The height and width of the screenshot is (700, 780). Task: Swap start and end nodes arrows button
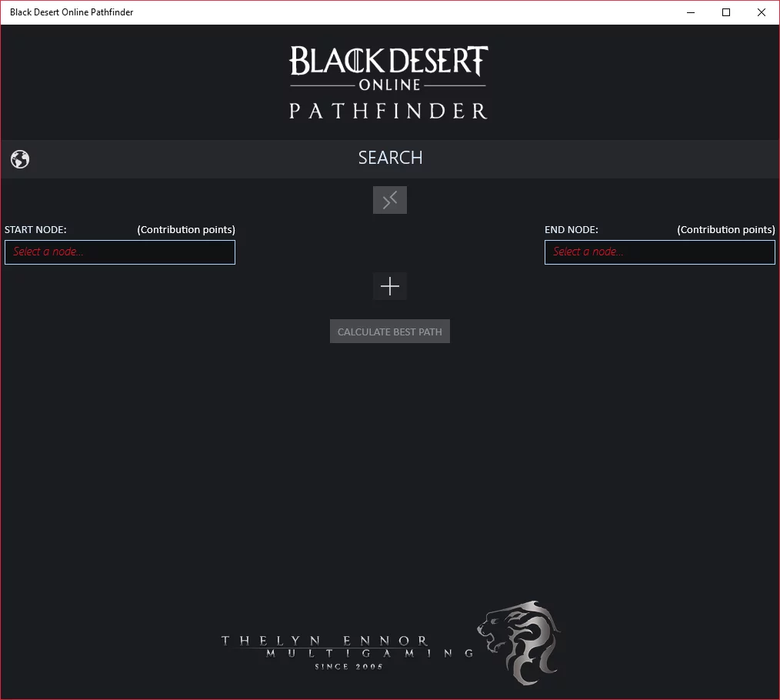(x=389, y=200)
